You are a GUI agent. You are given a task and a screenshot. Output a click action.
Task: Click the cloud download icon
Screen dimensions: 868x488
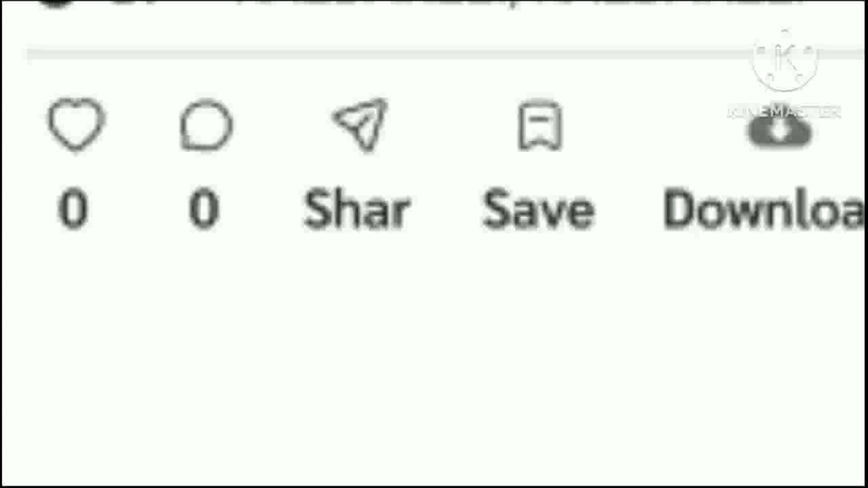pyautogui.click(x=780, y=131)
